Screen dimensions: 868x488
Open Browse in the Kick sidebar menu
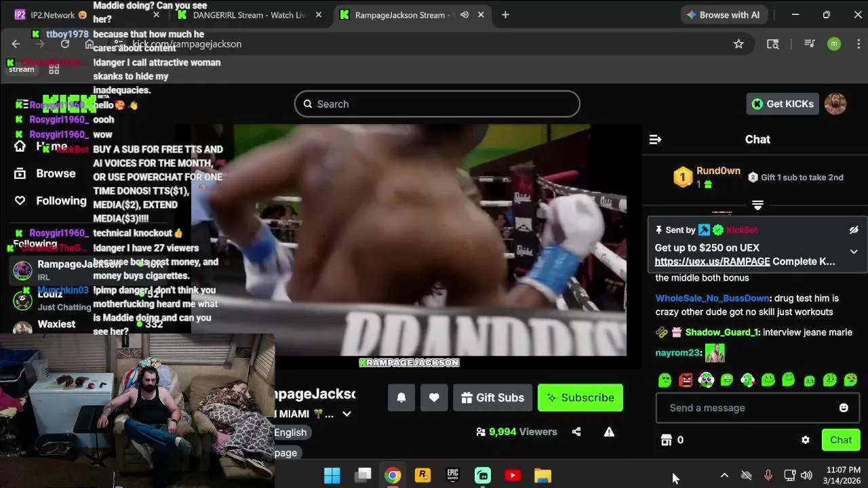coord(56,174)
